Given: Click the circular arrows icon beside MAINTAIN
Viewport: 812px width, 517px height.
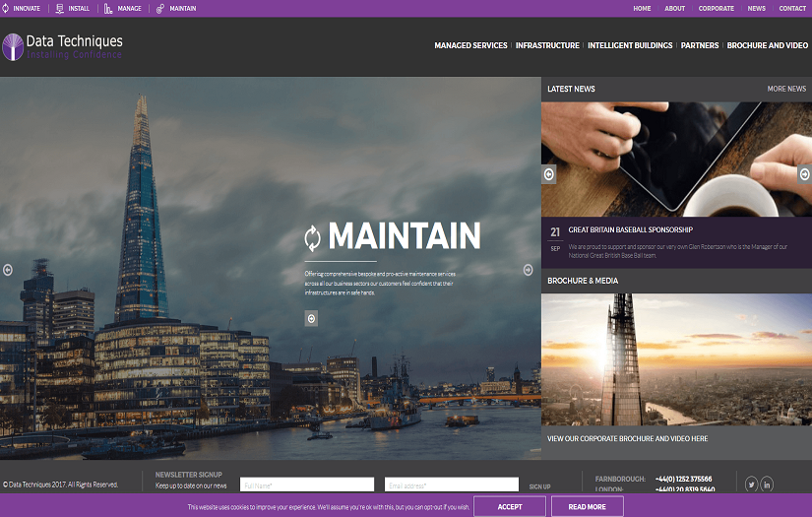Looking at the screenshot, I should pyautogui.click(x=312, y=237).
